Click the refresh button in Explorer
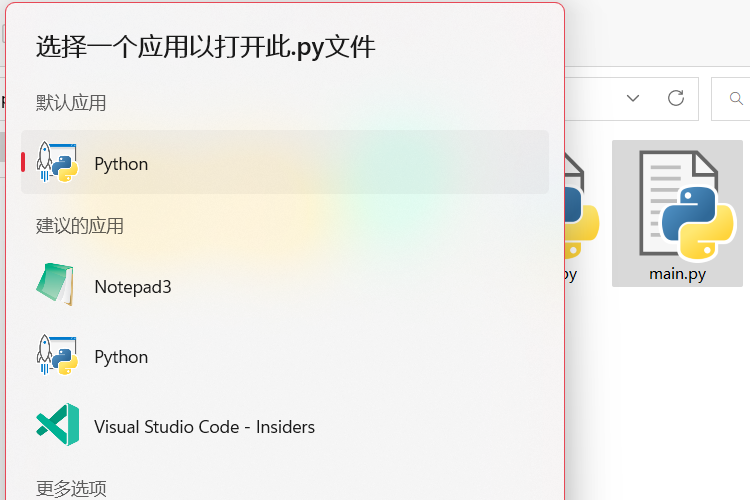The height and width of the screenshot is (500, 750). click(675, 98)
